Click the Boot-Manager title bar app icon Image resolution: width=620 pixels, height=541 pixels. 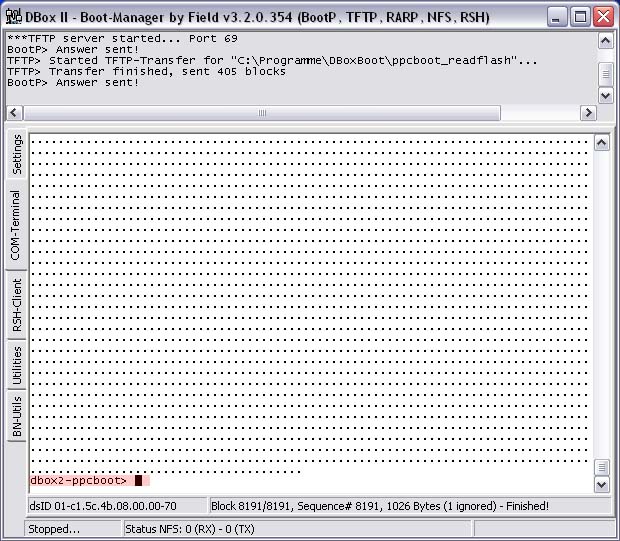tap(13, 17)
